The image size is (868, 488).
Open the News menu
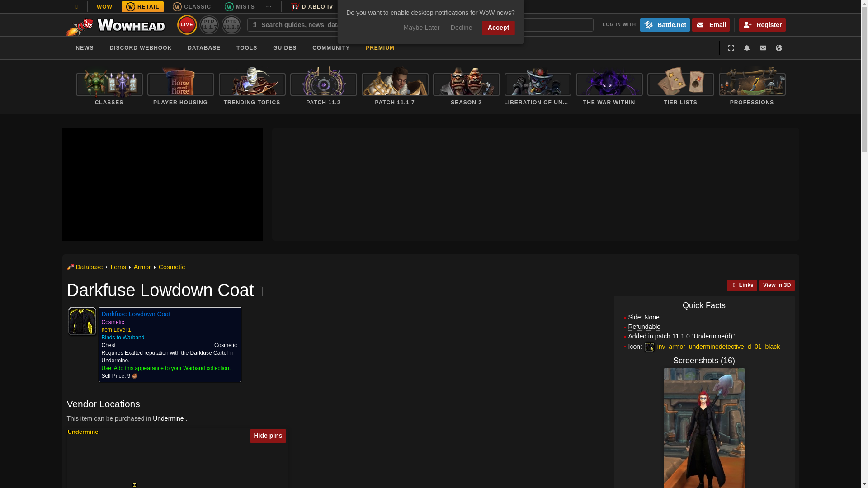[x=85, y=48]
